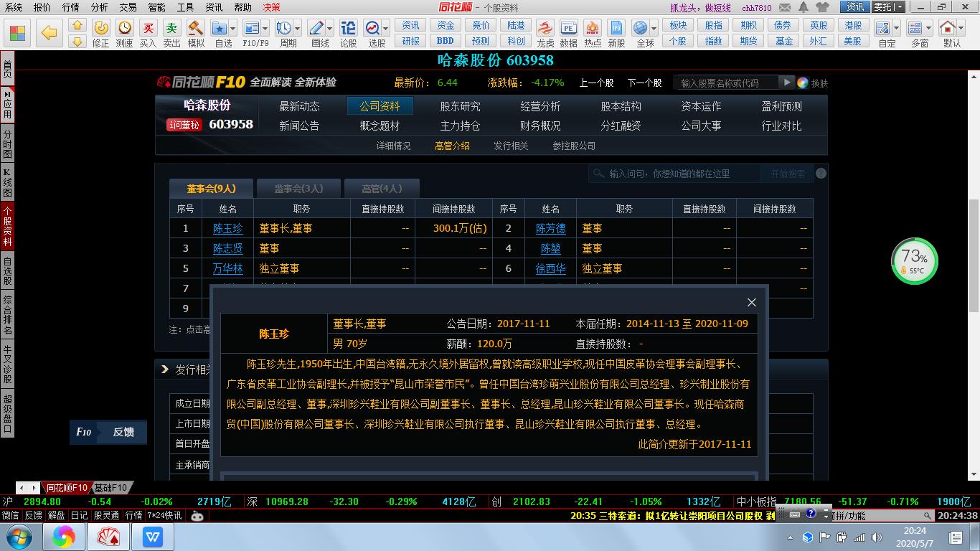This screenshot has width=980, height=551.
Task: Click the toolbar page-down arrow icon
Action: pyautogui.click(x=77, y=41)
